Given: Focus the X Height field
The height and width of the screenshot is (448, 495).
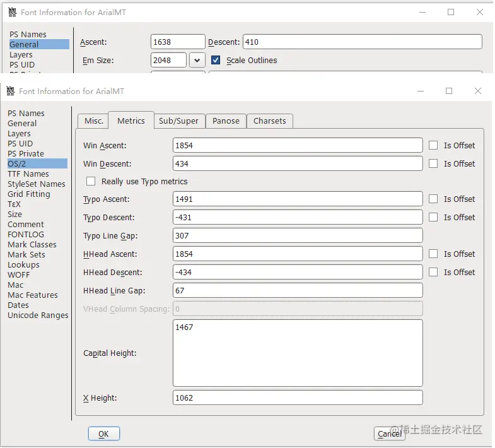Looking at the screenshot, I should pos(298,398).
